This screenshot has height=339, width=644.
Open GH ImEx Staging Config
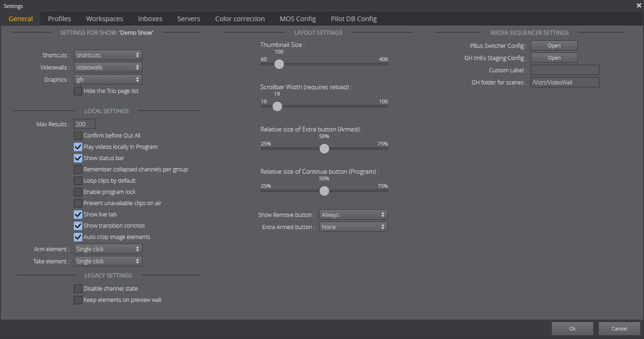tap(554, 58)
